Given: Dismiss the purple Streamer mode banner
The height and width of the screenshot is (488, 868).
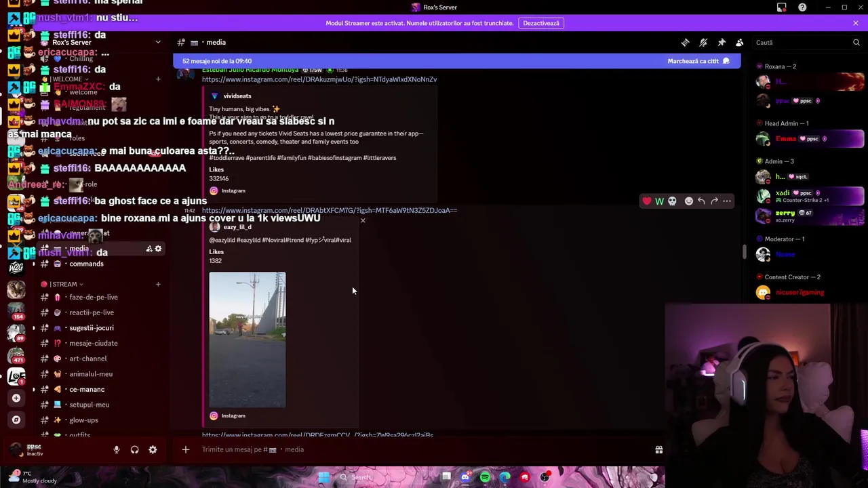Looking at the screenshot, I should pyautogui.click(x=856, y=23).
